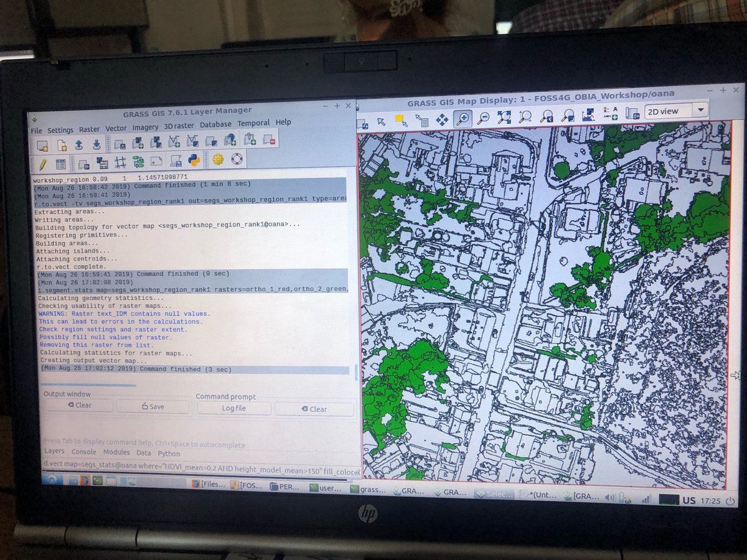The image size is (747, 560).
Task: Zoom to selected map layers icon
Action: coord(504,117)
